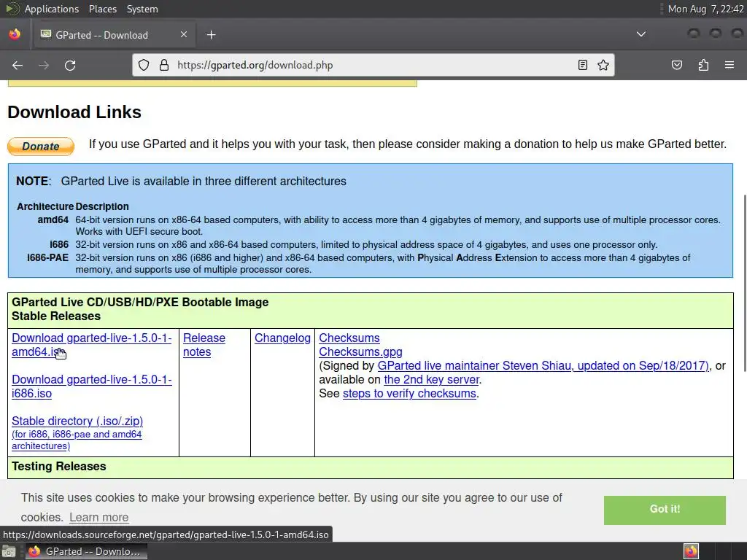
Task: Click the padlock site security icon
Action: (164, 65)
